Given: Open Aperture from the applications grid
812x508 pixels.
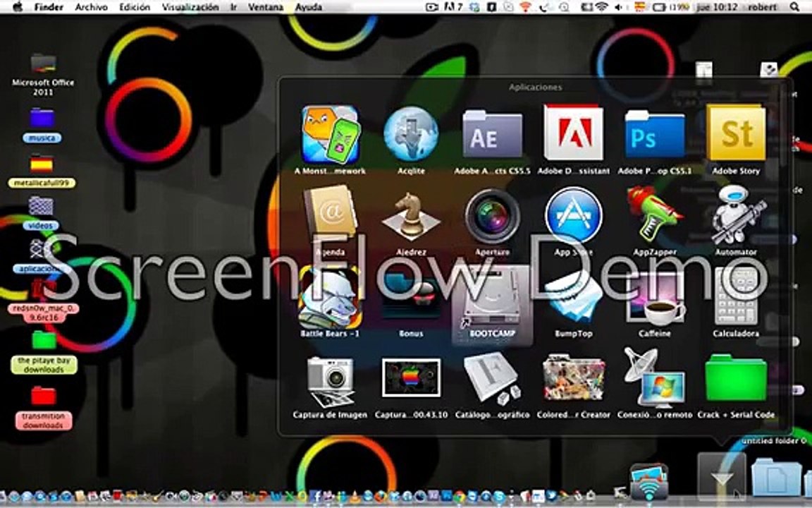Looking at the screenshot, I should (x=492, y=216).
